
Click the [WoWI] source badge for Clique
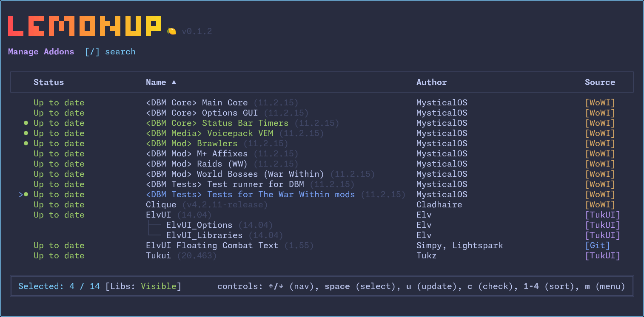[x=600, y=204]
